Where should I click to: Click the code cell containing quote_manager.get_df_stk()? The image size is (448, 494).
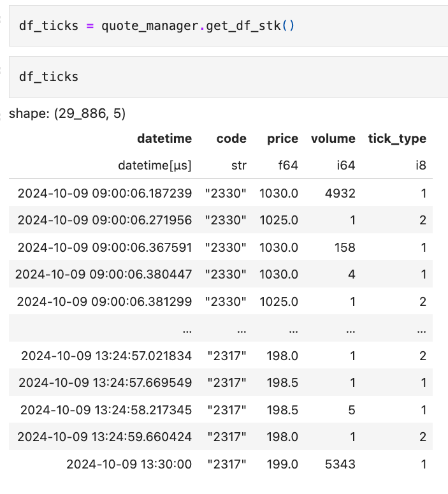pyautogui.click(x=228, y=26)
